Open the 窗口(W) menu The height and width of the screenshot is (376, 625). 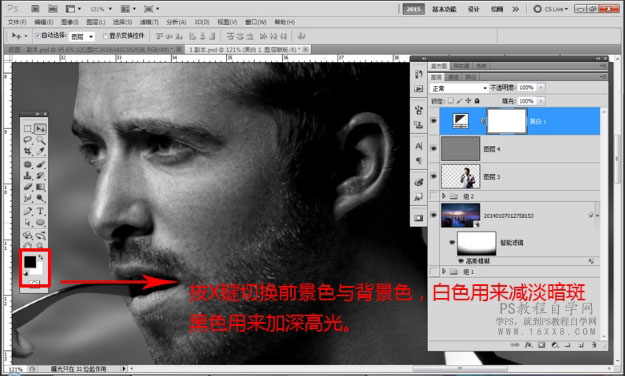[x=256, y=22]
